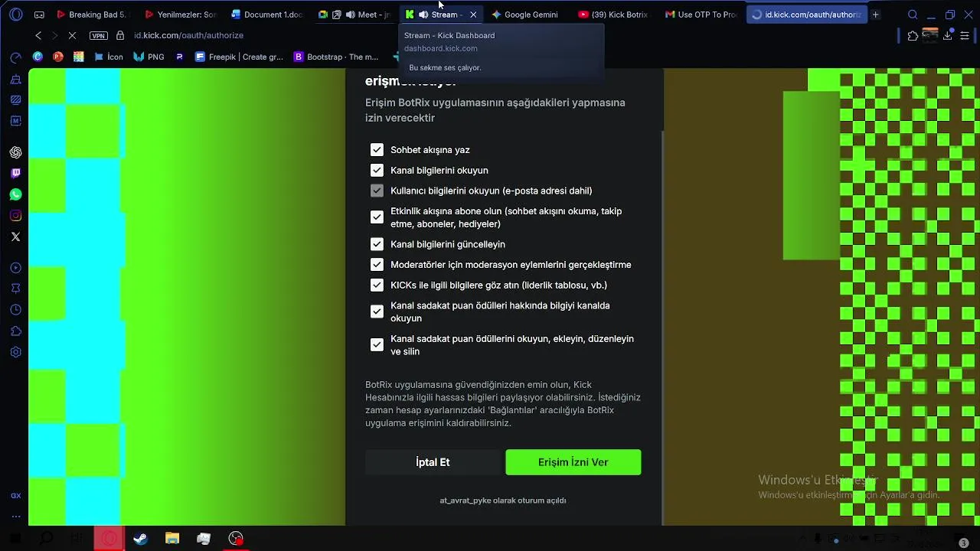This screenshot has height=551, width=980.
Task: Uncheck 'ödüllerini okuyun, ekleyin, düzenleyin' checkbox
Action: coord(377,345)
